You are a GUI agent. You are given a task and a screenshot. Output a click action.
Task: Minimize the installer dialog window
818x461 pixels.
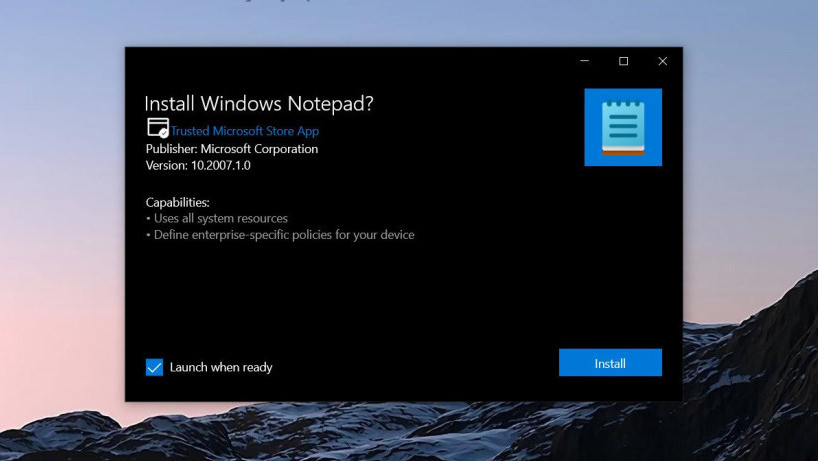[584, 61]
